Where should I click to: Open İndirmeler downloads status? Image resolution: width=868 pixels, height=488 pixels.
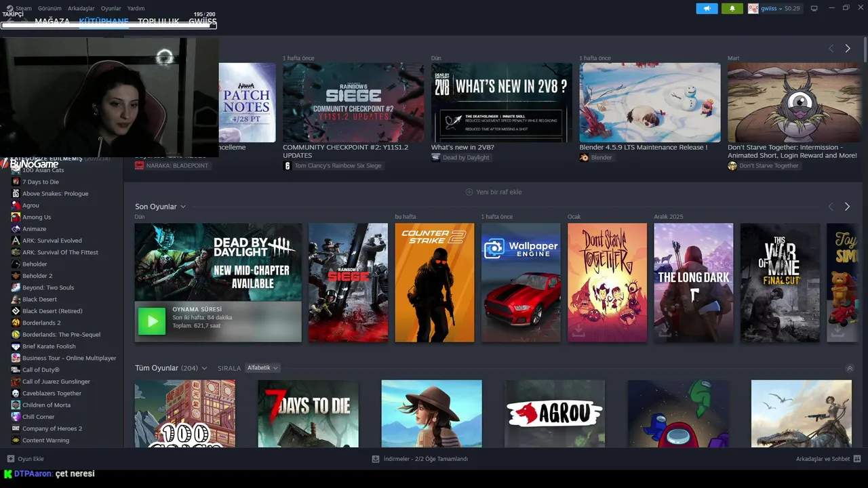[x=420, y=459]
